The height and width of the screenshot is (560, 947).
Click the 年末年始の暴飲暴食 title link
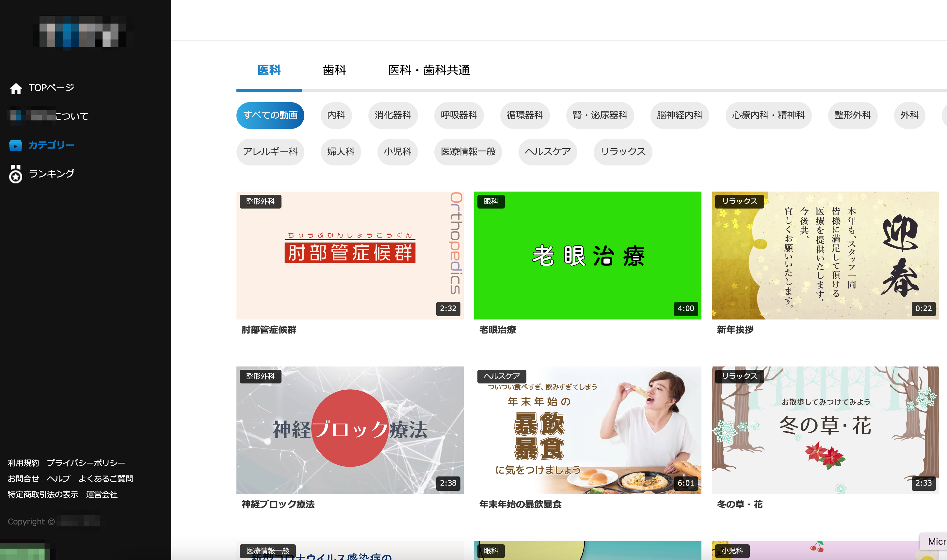point(520,504)
